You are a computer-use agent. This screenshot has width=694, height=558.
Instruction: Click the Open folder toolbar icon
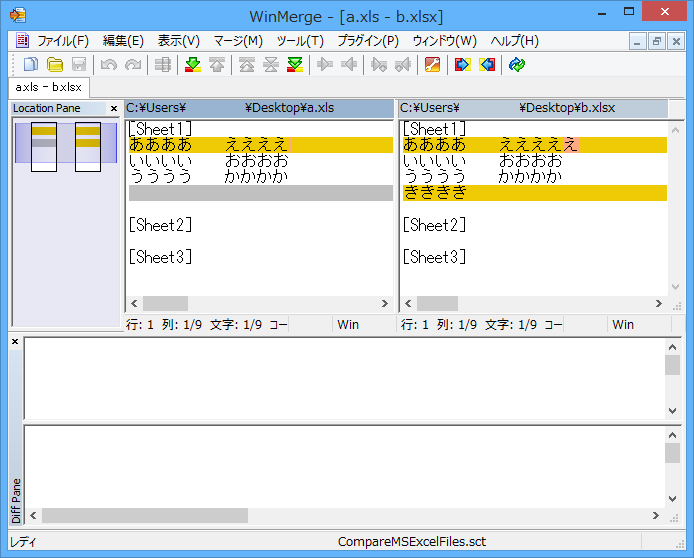pos(55,65)
